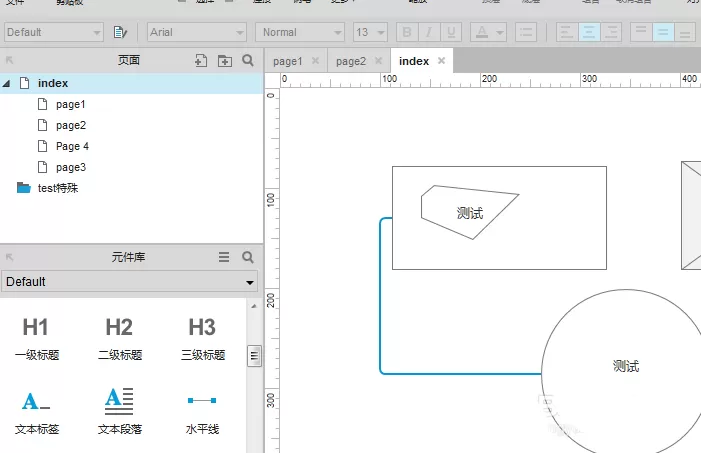Open the search icon in pages panel
Screen dimensions: 701x453
pyautogui.click(x=248, y=60)
